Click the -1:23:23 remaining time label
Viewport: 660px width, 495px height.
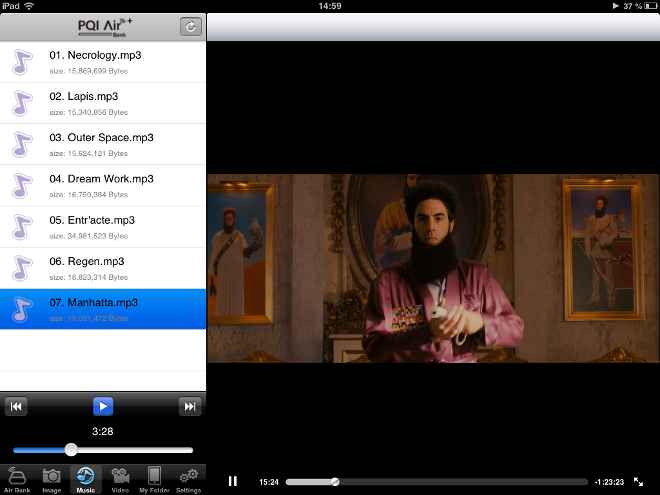coord(609,482)
